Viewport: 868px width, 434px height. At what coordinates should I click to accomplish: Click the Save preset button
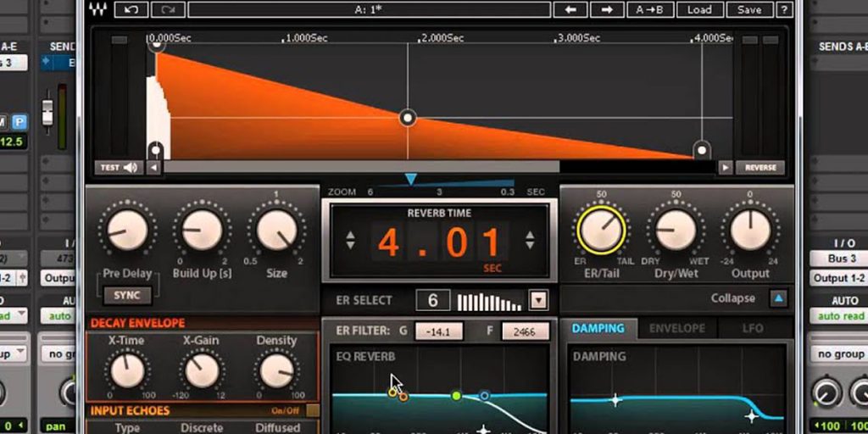click(x=749, y=10)
